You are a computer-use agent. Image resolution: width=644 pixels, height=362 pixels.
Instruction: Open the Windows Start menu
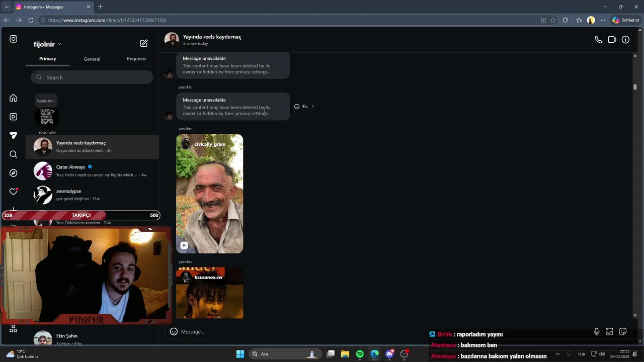click(x=240, y=354)
